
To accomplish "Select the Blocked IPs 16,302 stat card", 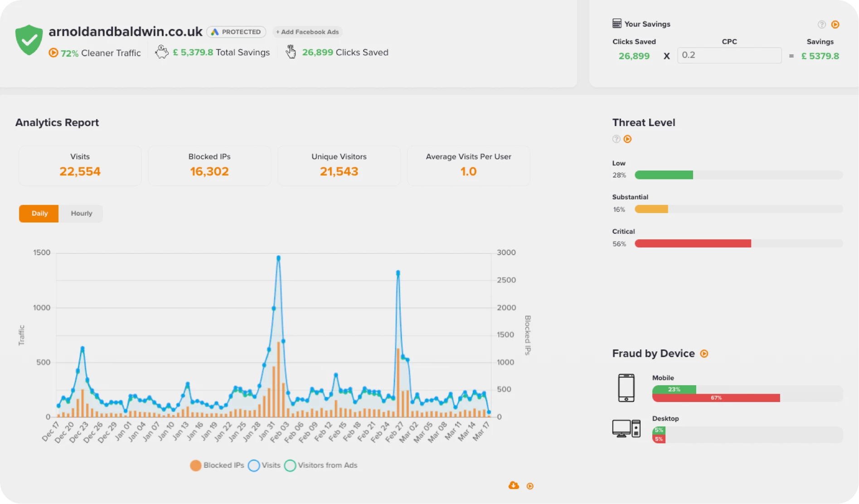I will [x=209, y=165].
